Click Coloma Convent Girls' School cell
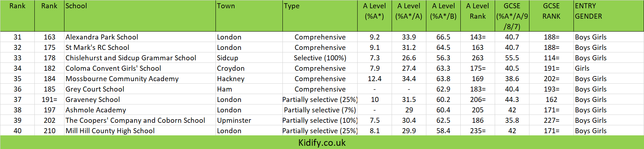 [140, 68]
